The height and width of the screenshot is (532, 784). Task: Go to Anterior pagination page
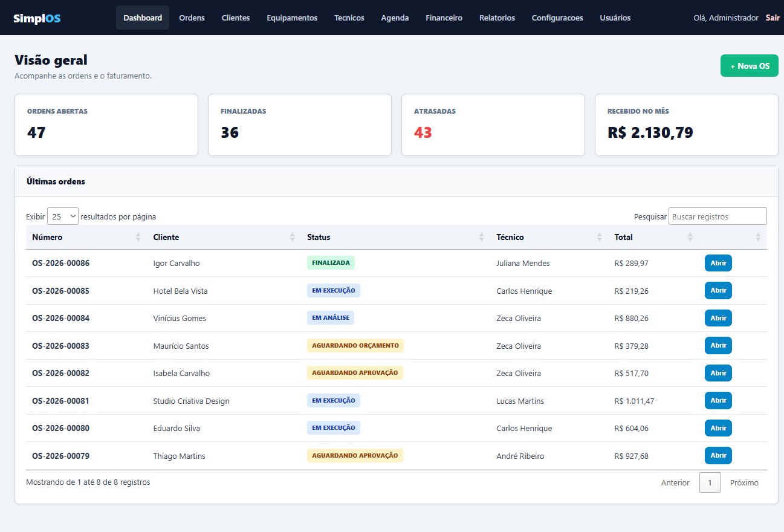pos(675,482)
